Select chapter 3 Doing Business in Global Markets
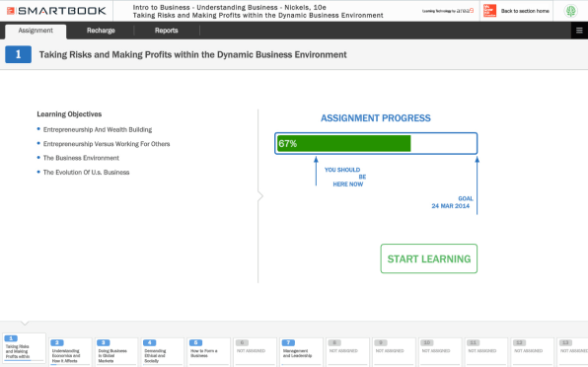This screenshot has width=588, height=367. (116, 351)
